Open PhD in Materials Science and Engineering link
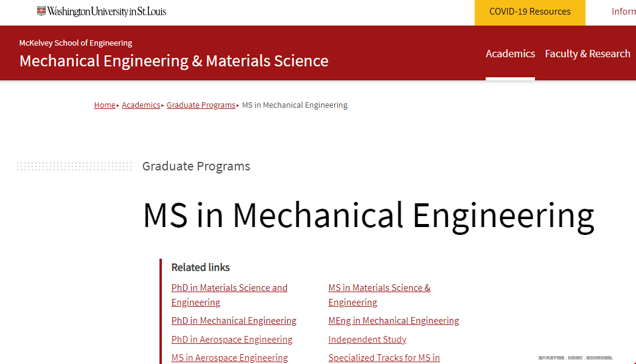Image resolution: width=636 pixels, height=364 pixels. (x=229, y=295)
